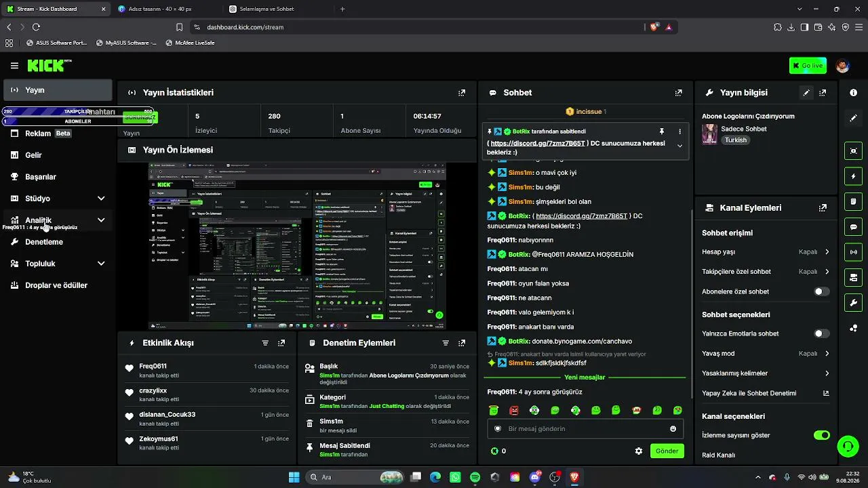Open the three-dot menu on pinned message
The width and height of the screenshot is (868, 488).
coord(679,131)
